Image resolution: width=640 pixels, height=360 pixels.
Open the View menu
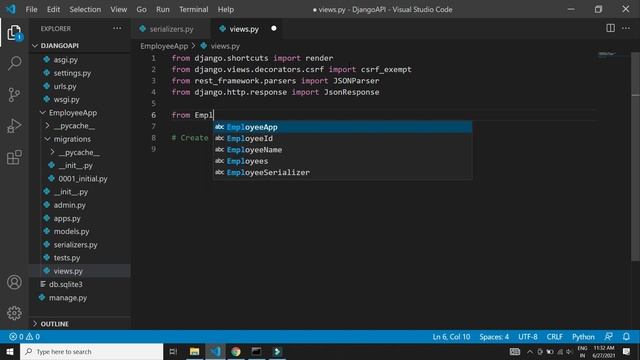(118, 9)
